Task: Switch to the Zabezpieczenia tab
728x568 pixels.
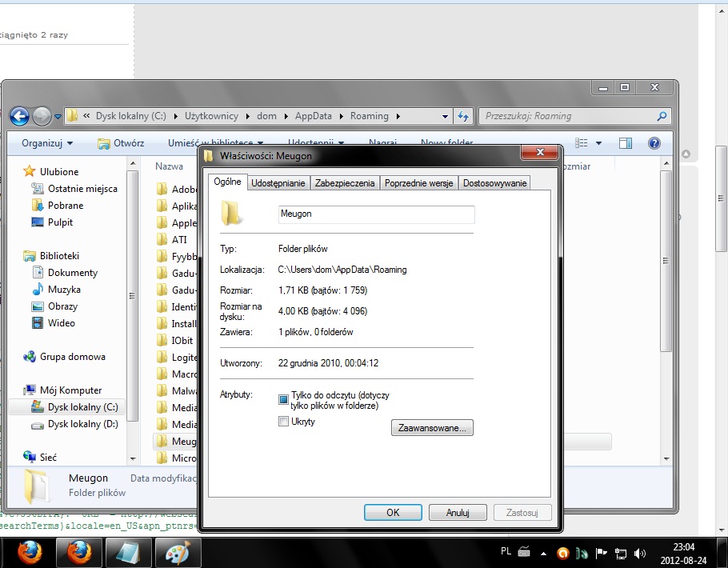Action: pyautogui.click(x=345, y=183)
